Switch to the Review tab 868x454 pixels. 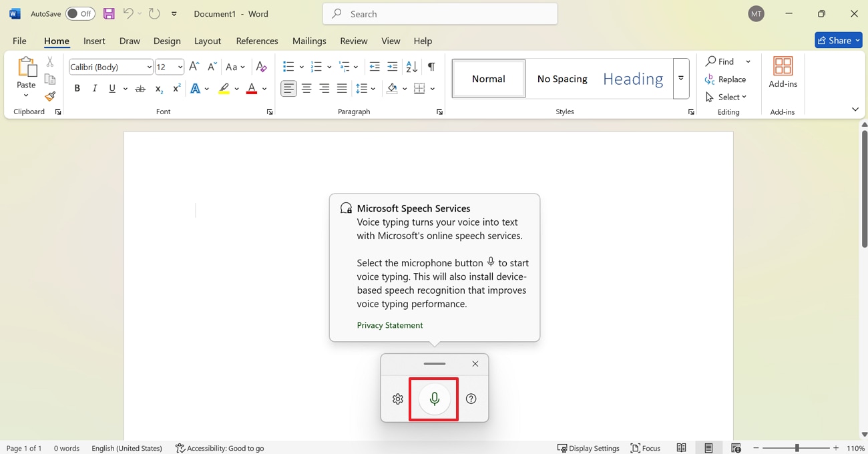[354, 41]
